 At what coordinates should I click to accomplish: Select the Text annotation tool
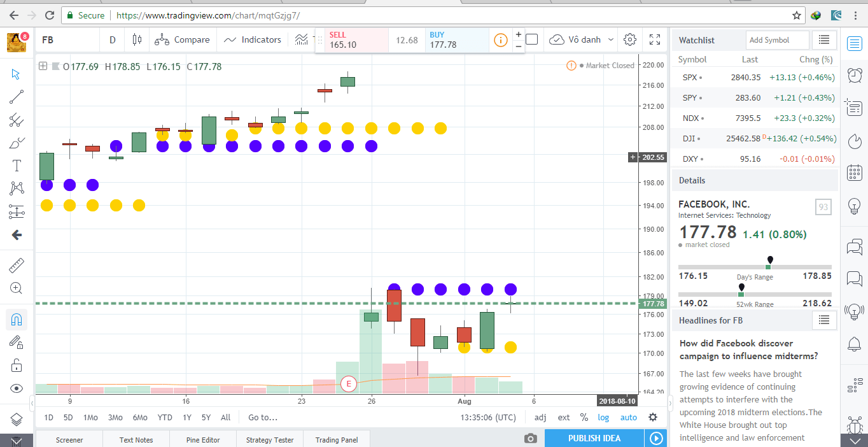point(17,166)
